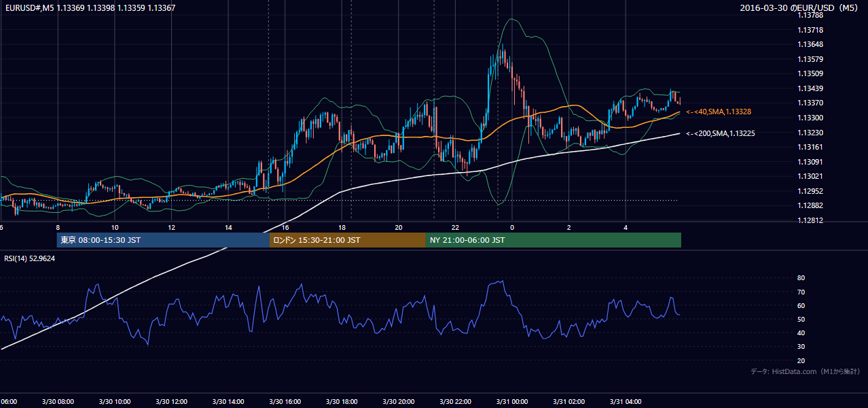868x408 pixels.
Task: Click price axis value 1.12812
Action: tap(811, 220)
